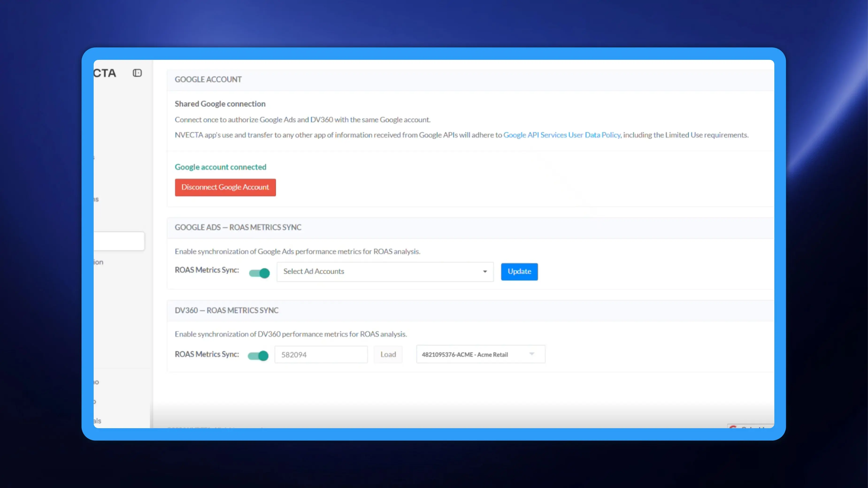
Task: Click the Google account connected status text
Action: [220, 167]
